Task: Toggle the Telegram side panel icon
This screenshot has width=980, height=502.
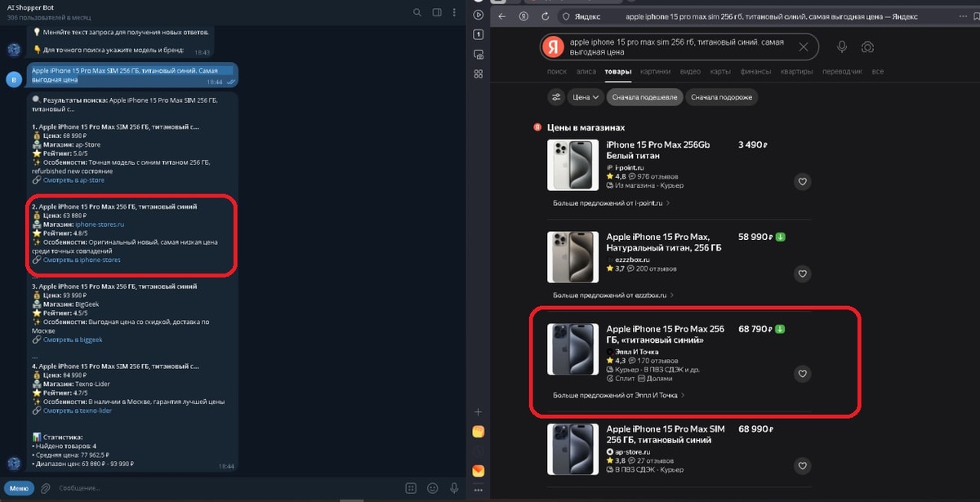Action: tap(437, 12)
